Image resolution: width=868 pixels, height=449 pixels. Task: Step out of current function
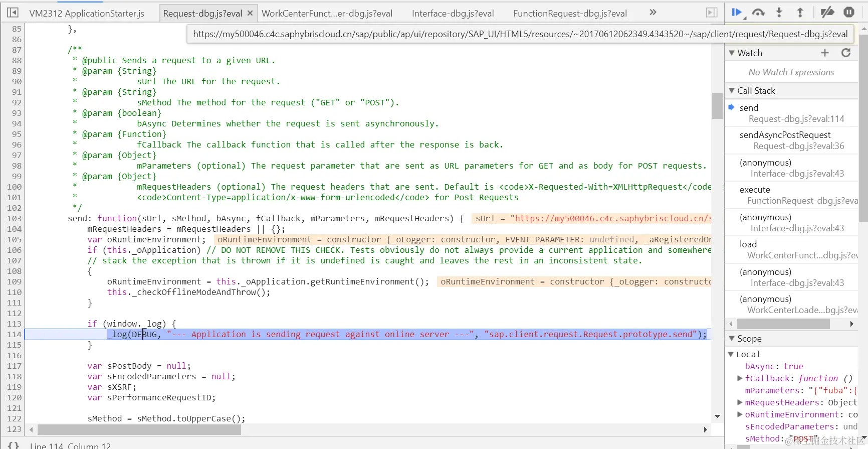coord(800,13)
